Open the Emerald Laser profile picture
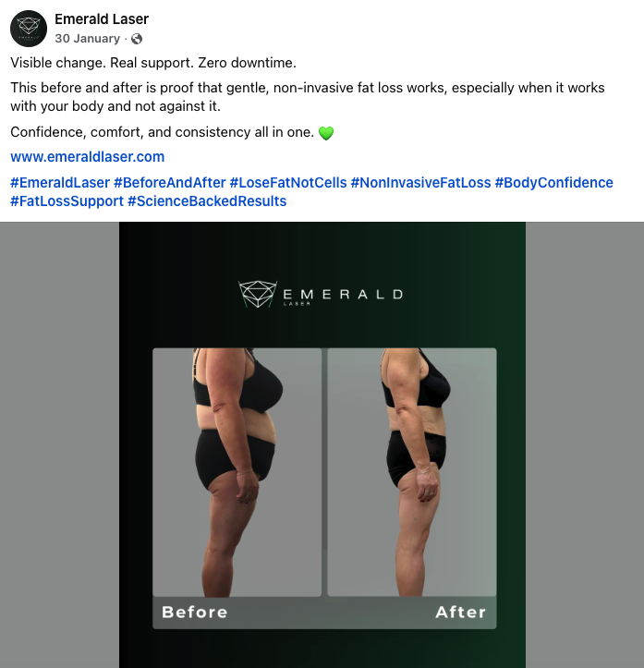Screen dimensions: 644x668 pos(29,29)
